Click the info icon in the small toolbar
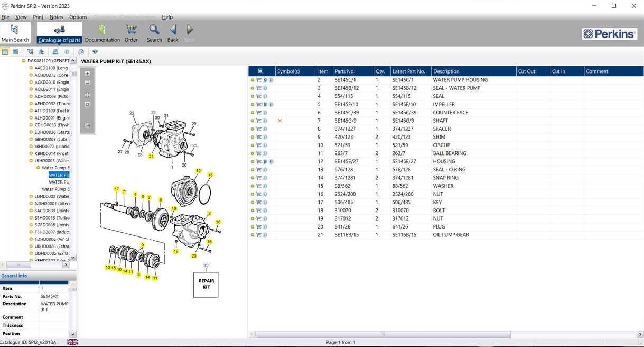The width and height of the screenshot is (644, 347). (67, 52)
